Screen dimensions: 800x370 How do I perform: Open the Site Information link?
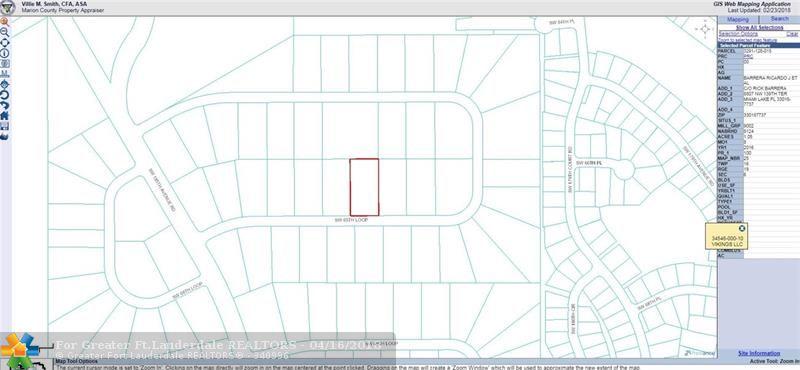pos(759,353)
